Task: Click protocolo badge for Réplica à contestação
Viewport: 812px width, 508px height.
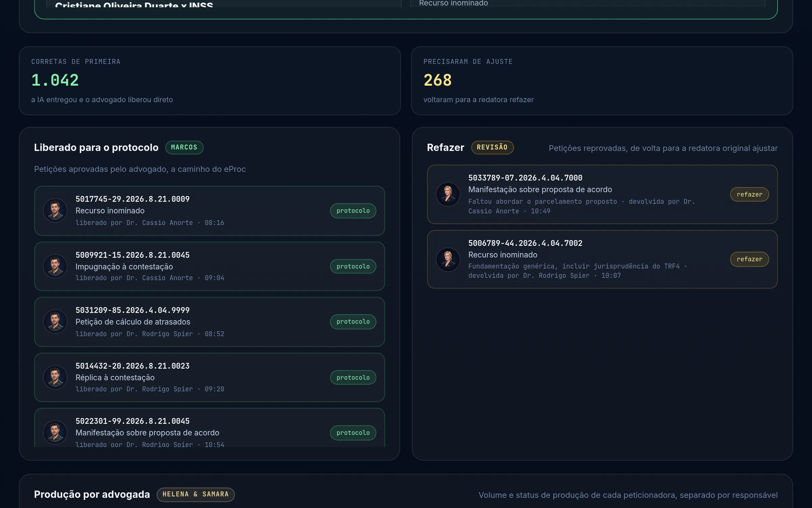Action: tap(353, 378)
